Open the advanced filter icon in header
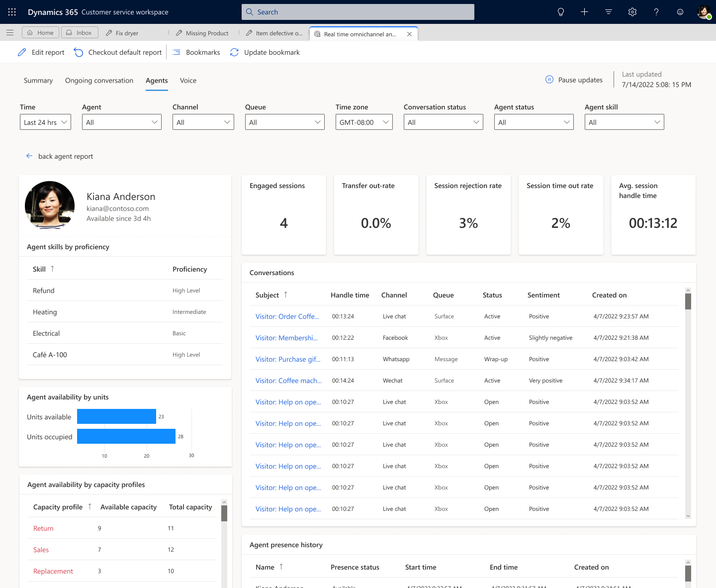Image resolution: width=716 pixels, height=588 pixels. click(x=609, y=12)
